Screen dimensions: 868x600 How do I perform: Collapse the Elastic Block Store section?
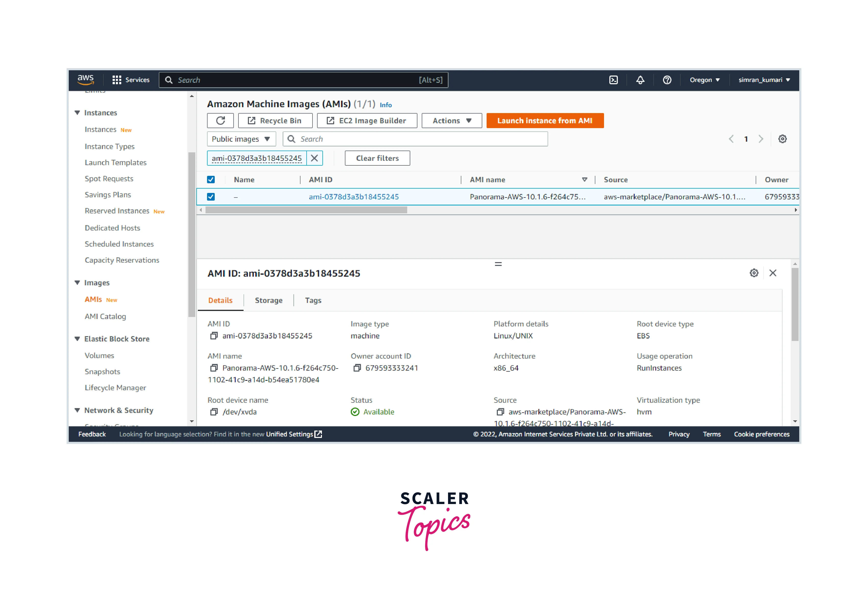pyautogui.click(x=77, y=339)
